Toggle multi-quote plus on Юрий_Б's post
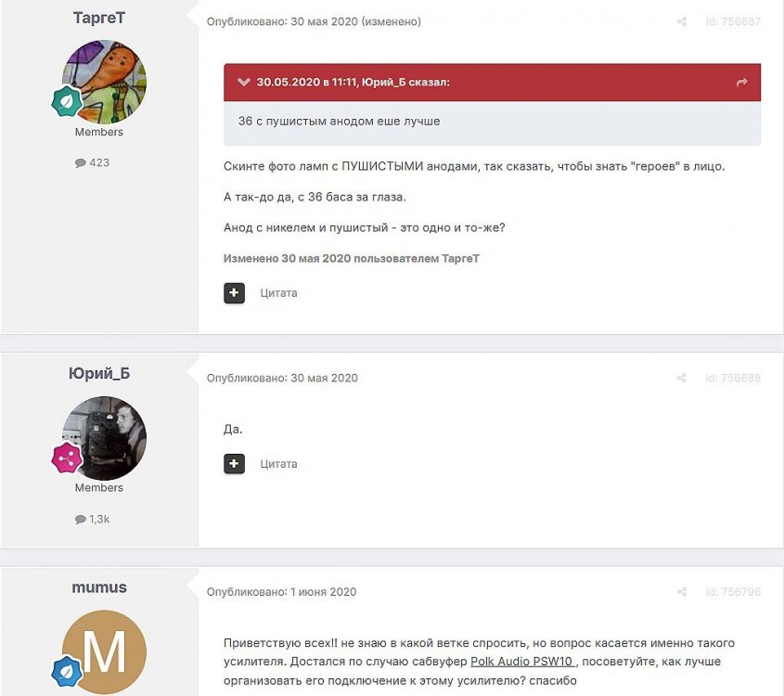This screenshot has height=696, width=784. (234, 463)
